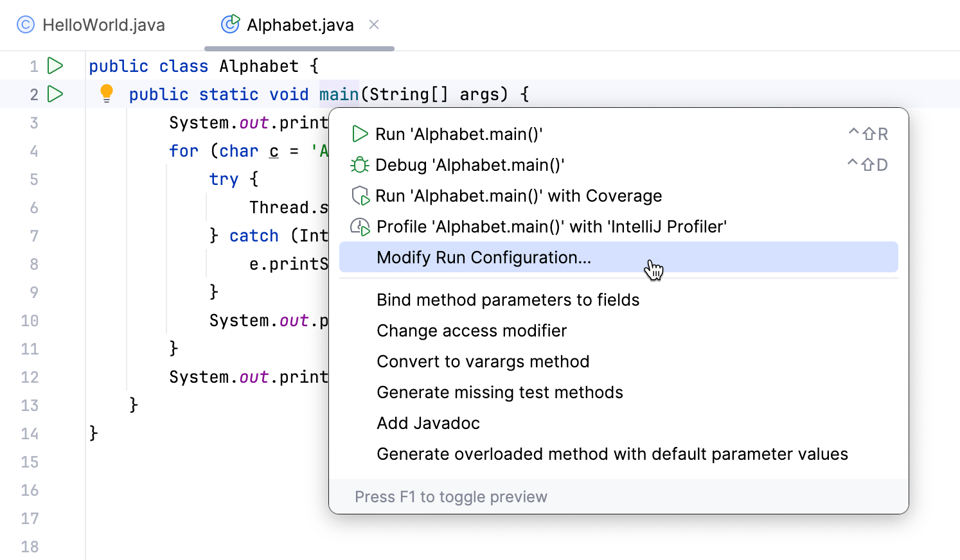The height and width of the screenshot is (560, 960).
Task: Select 'Bind method parameters to fields'
Action: (508, 299)
